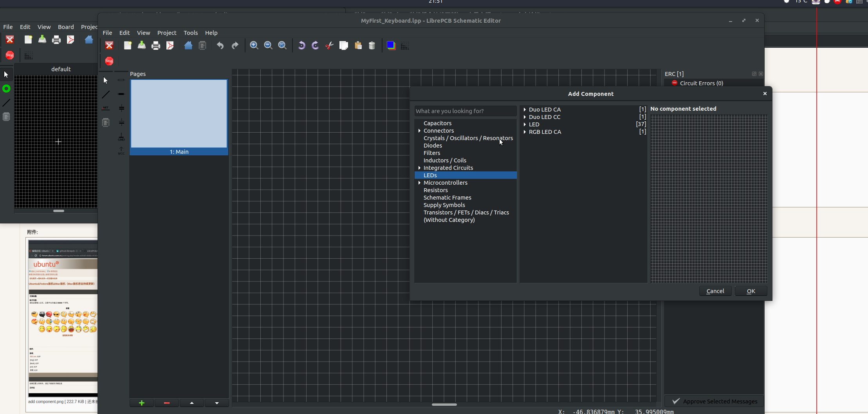Select Capacitors category

(x=437, y=123)
